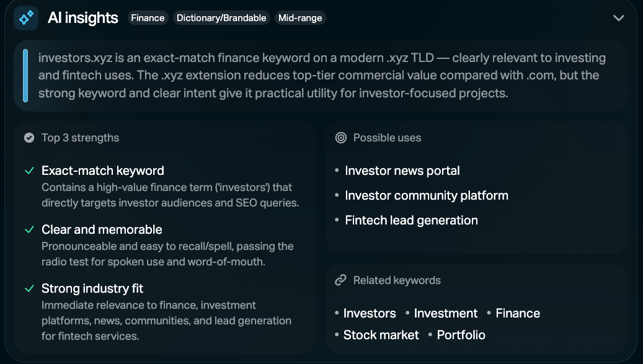
Task: Open the Finance related keyword
Action: [x=518, y=313]
